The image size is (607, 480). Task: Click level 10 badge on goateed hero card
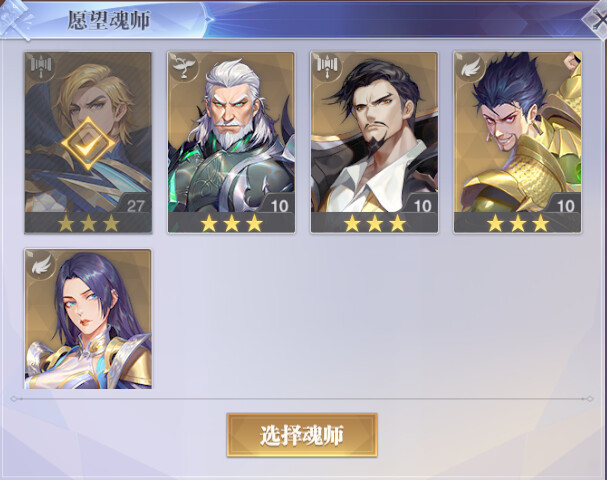click(422, 206)
